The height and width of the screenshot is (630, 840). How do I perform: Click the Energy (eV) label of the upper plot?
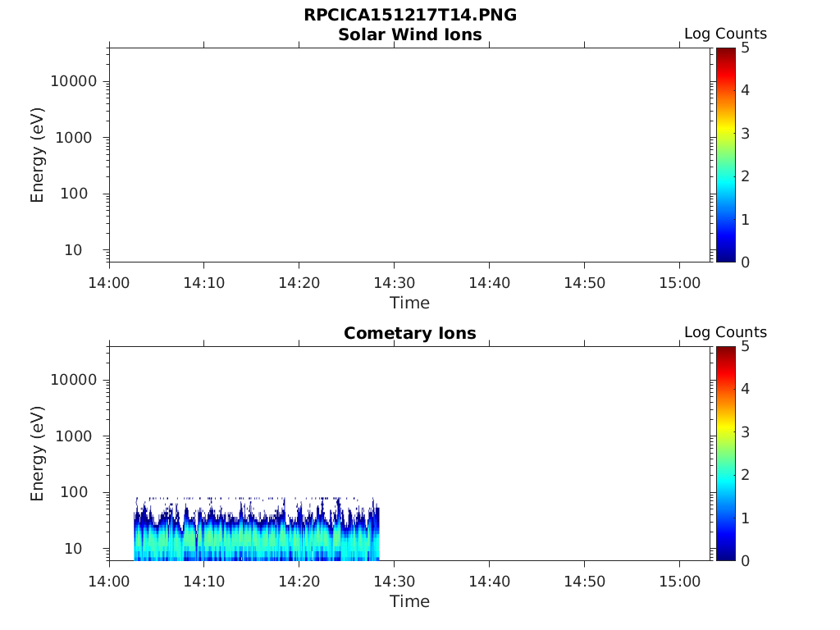[37, 155]
